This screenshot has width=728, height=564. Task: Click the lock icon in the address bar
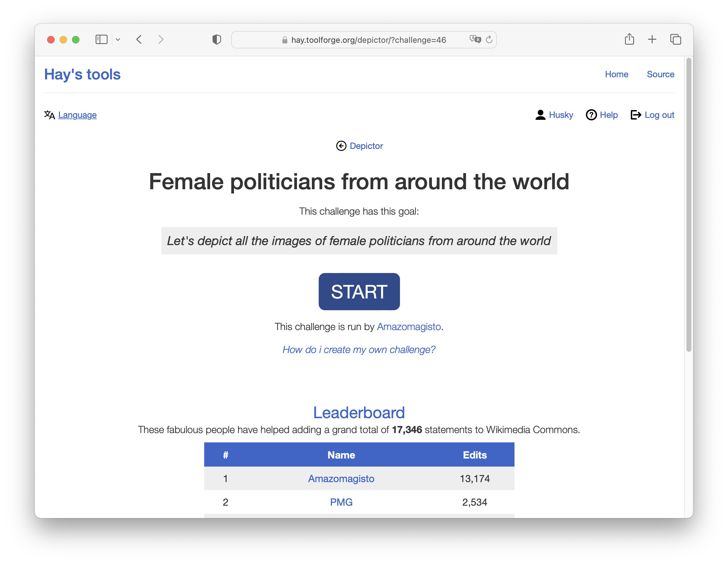[x=285, y=40]
